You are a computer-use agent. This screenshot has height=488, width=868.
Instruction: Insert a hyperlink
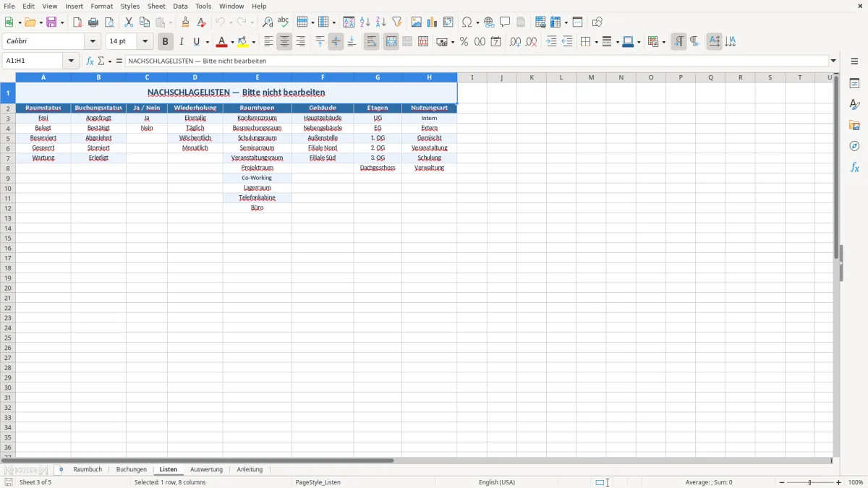[489, 22]
